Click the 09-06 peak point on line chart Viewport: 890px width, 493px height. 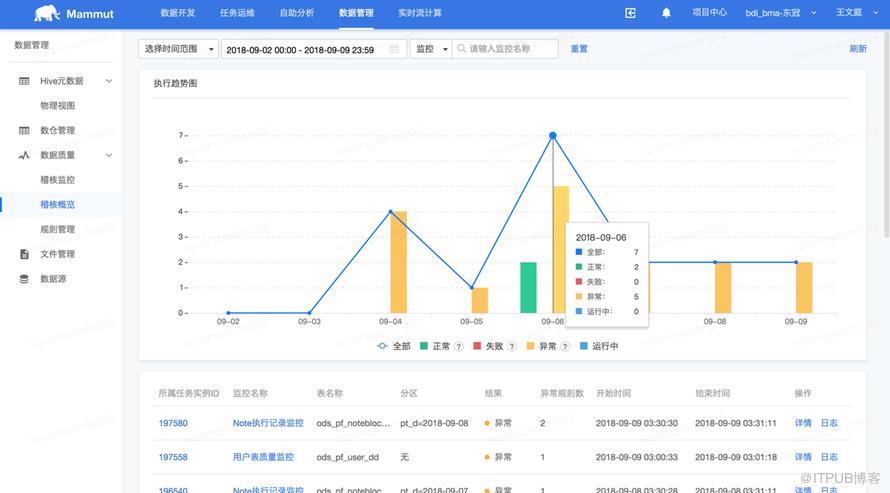[553, 136]
